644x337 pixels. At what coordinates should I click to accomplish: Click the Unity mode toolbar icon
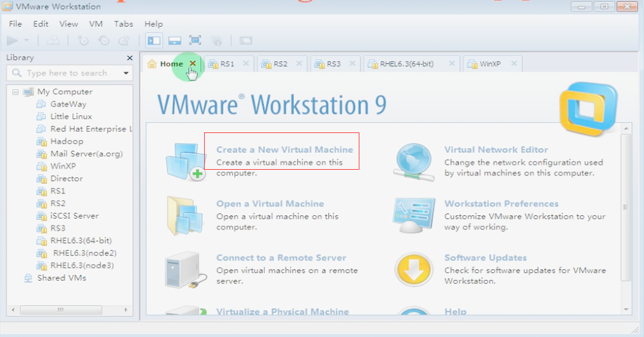pos(216,41)
